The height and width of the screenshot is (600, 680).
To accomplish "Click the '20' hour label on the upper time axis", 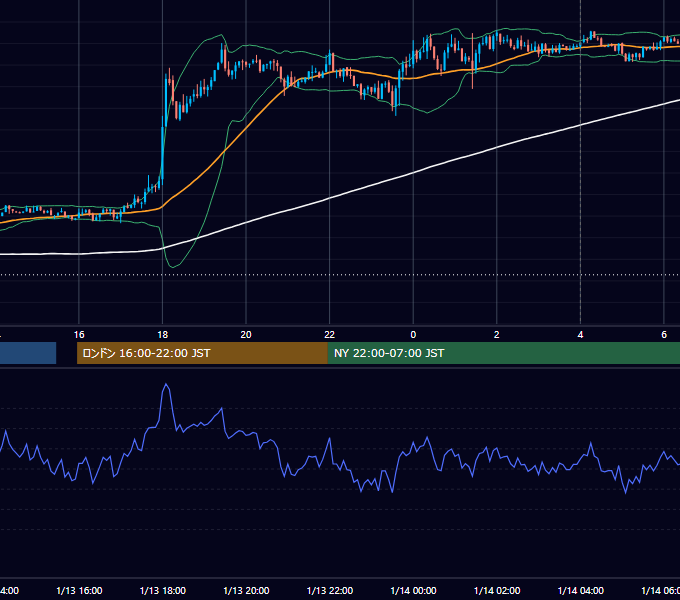I will pyautogui.click(x=246, y=335).
